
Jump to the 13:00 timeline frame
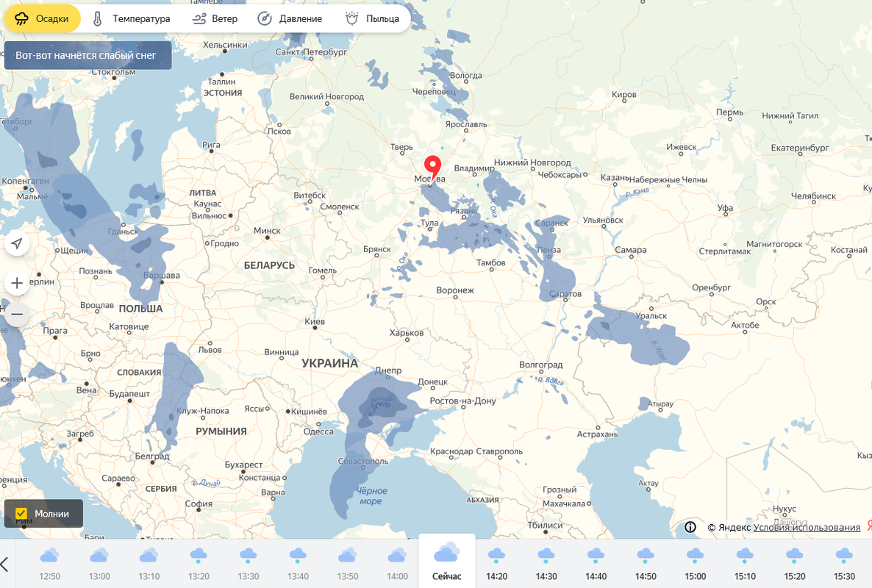[99, 564]
